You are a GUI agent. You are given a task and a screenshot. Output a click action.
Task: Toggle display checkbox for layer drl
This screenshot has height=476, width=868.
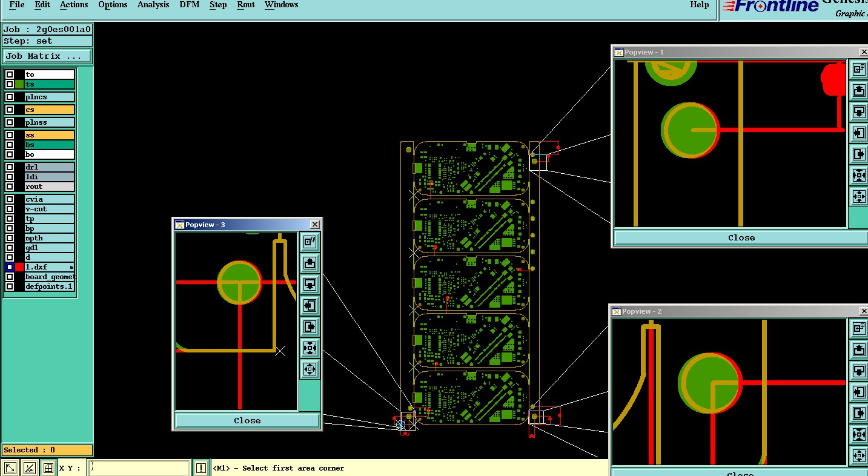10,167
